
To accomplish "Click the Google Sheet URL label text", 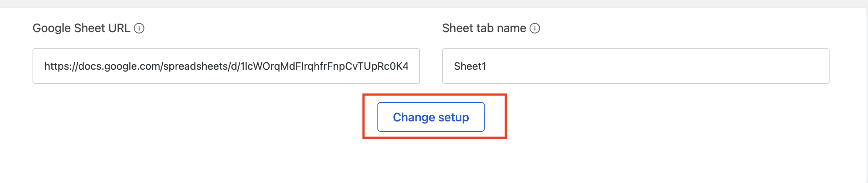I will 81,28.
